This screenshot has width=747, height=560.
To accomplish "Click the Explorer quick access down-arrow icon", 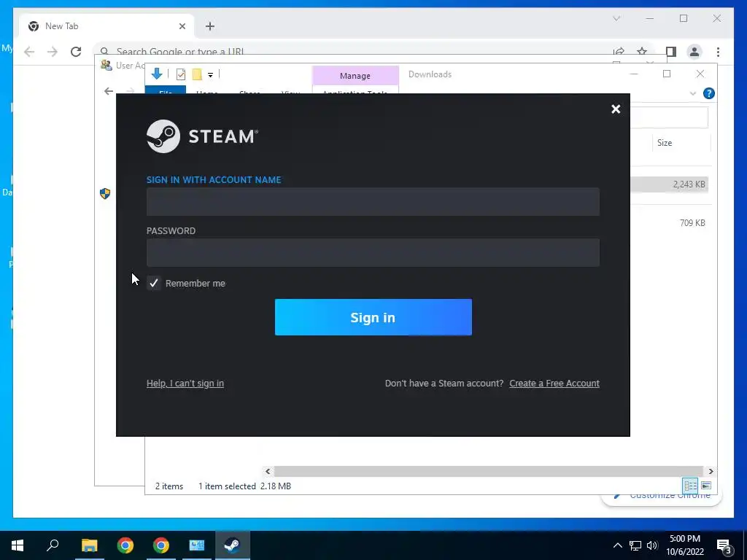I will click(x=156, y=74).
